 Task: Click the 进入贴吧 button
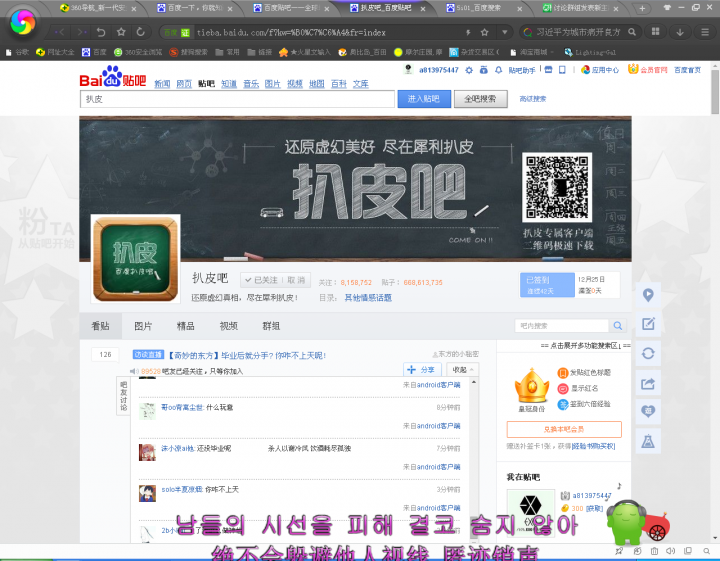[423, 99]
